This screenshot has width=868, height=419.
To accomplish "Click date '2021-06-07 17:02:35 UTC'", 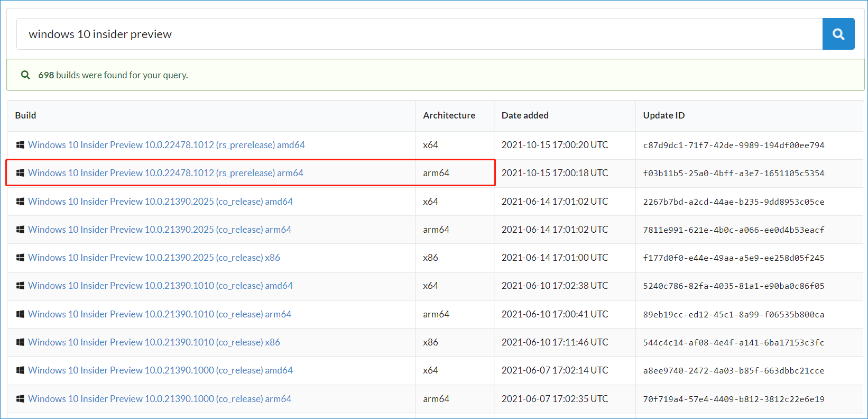I will (x=555, y=399).
